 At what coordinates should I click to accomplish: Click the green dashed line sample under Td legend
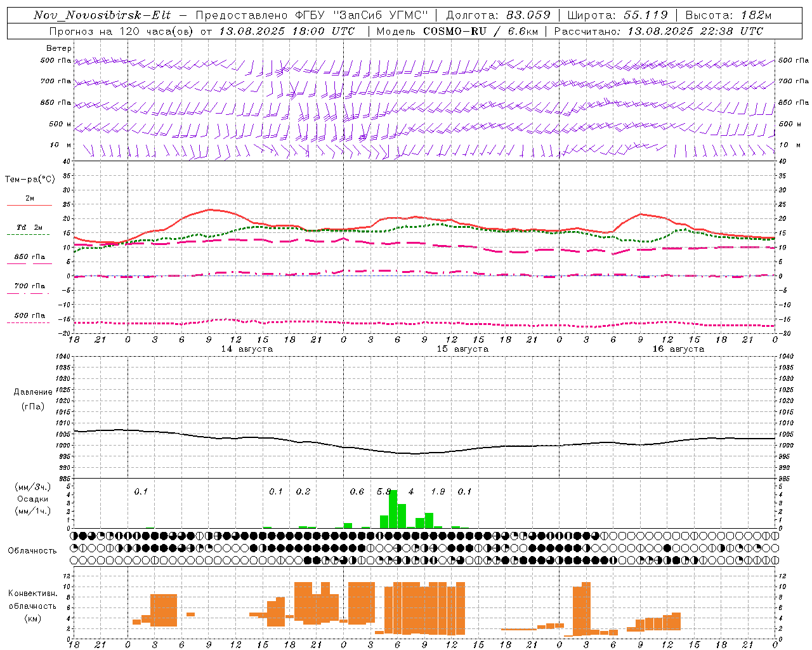(29, 234)
